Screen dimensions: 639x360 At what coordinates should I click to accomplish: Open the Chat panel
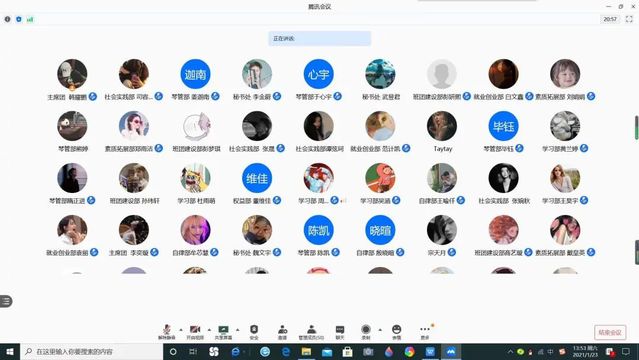coord(340,332)
